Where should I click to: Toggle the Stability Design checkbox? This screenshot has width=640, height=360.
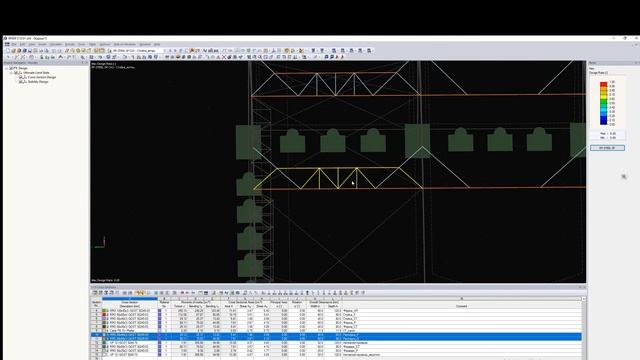[21, 82]
